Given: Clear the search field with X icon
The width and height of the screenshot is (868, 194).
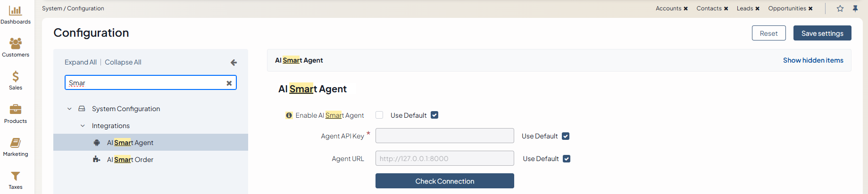Looking at the screenshot, I should click(229, 83).
